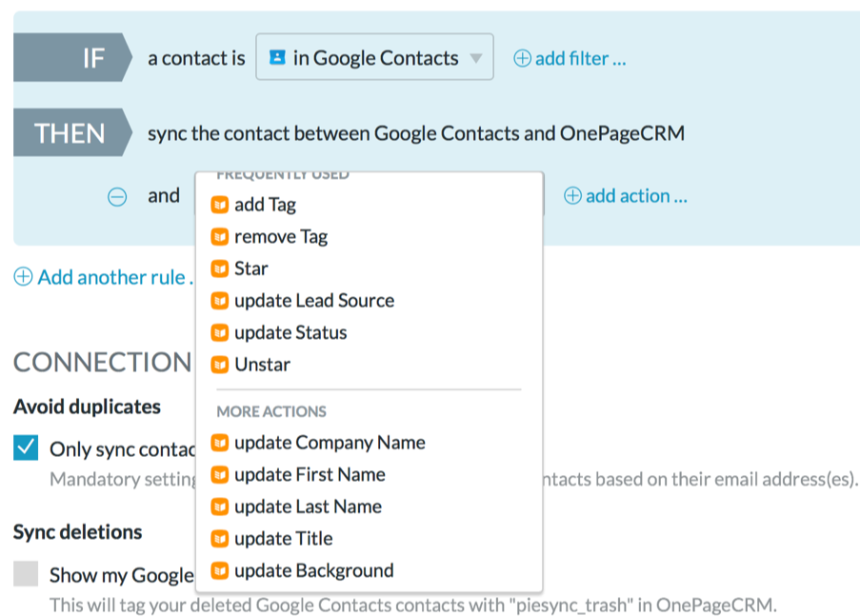Image resolution: width=860 pixels, height=616 pixels.
Task: Click the THEN rule label
Action: point(73,132)
